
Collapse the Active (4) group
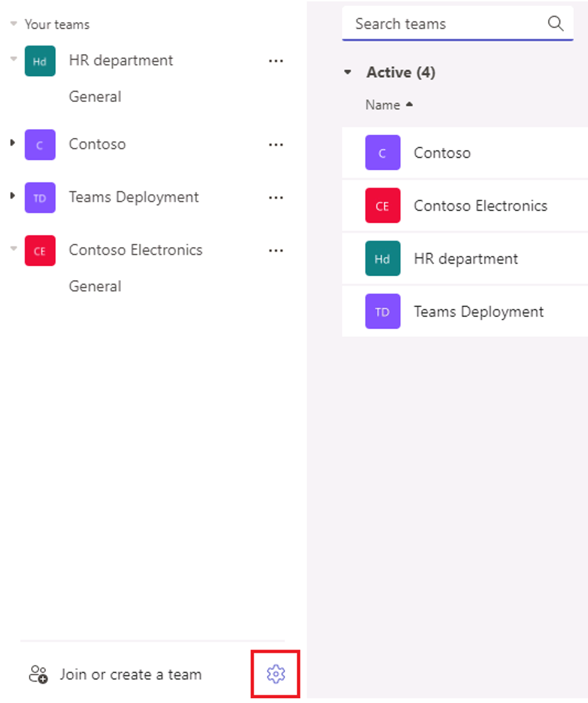[348, 72]
